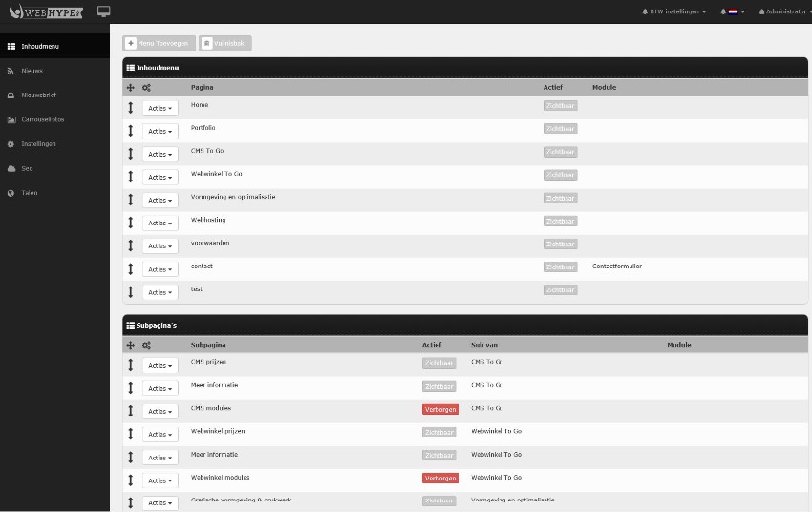
Task: Toggle Zichtbaar status of Home
Action: [x=561, y=106]
